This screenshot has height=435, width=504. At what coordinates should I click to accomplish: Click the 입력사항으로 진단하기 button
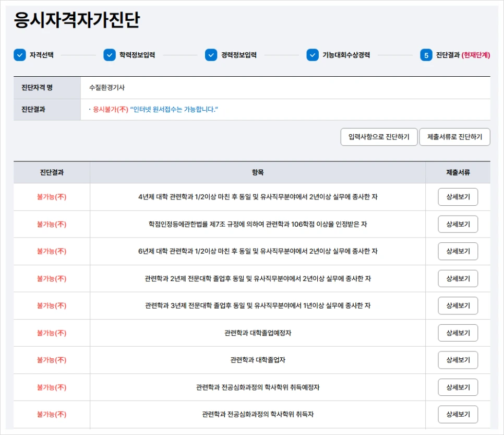[380, 137]
